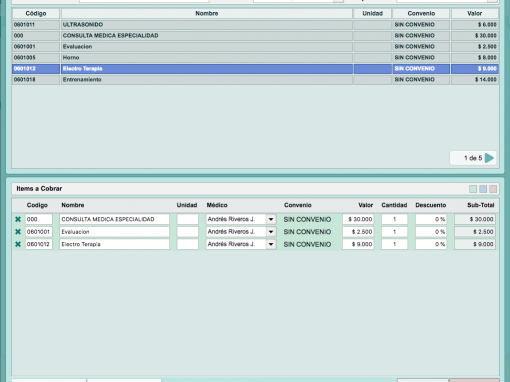
Task: Open Médico dropdown for CONSULTA MEDICA ESPECIALIDAD row
Action: tap(271, 219)
